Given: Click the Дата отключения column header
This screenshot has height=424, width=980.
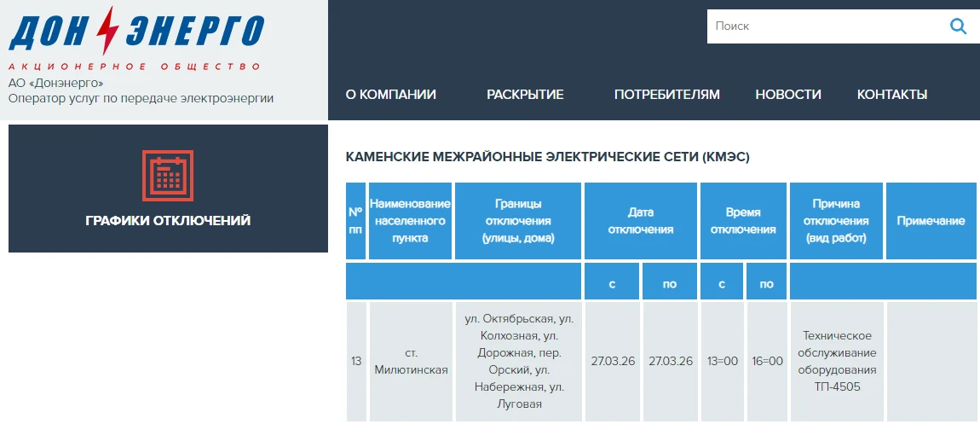Looking at the screenshot, I should (x=641, y=221).
